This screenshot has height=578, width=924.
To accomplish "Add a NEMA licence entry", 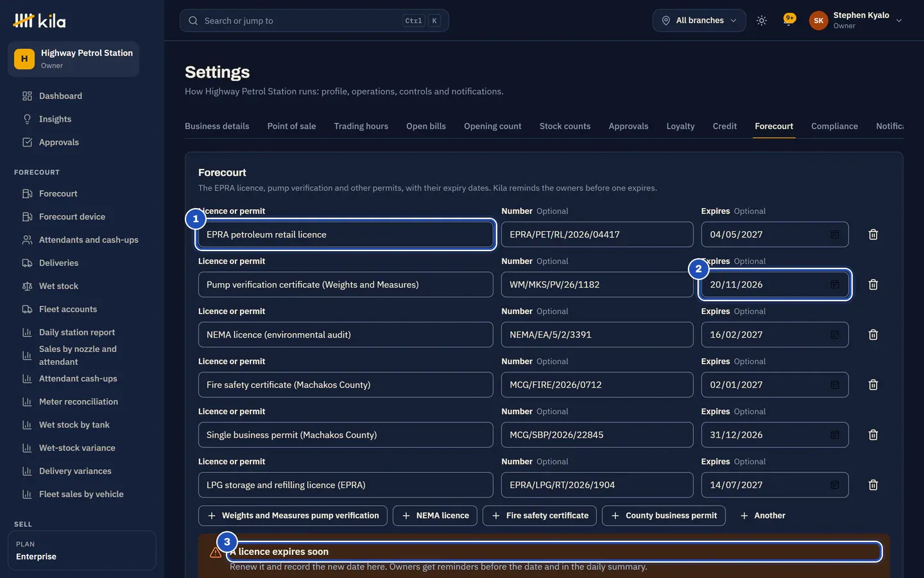I will (x=435, y=516).
